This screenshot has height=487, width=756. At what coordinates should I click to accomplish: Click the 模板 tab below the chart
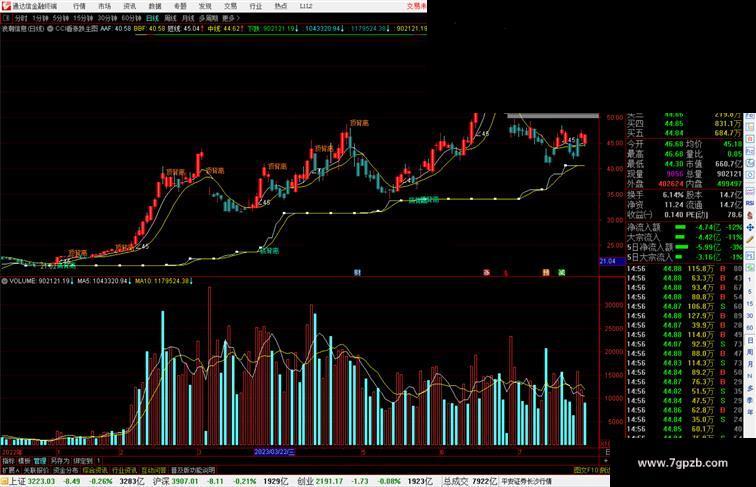[x=24, y=461]
